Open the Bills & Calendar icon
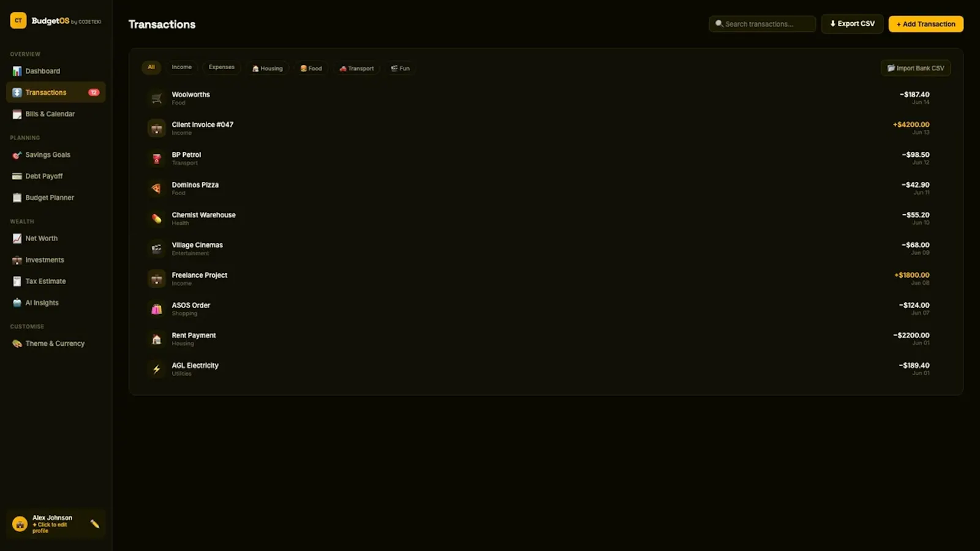 (17, 114)
